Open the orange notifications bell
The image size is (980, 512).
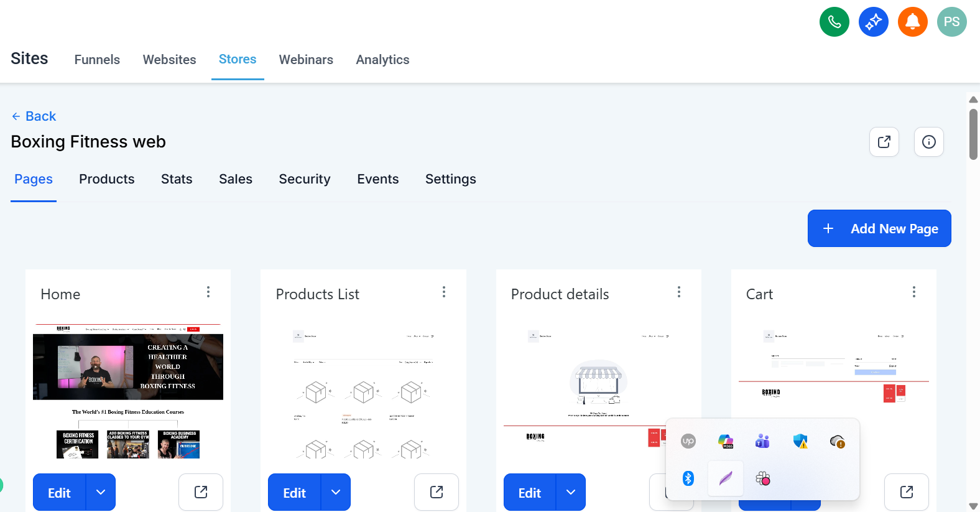coord(912,22)
